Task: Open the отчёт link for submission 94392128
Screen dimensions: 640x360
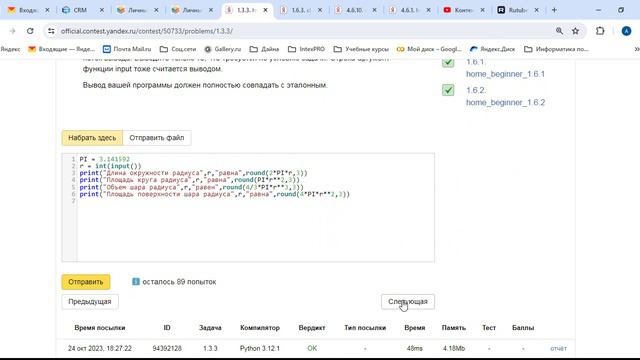Action: tap(558, 349)
